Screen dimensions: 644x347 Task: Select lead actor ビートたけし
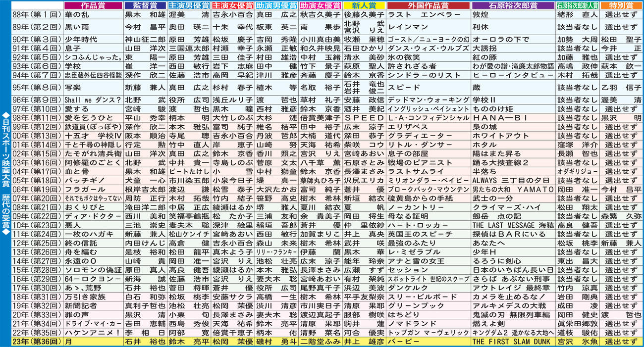[189, 171]
